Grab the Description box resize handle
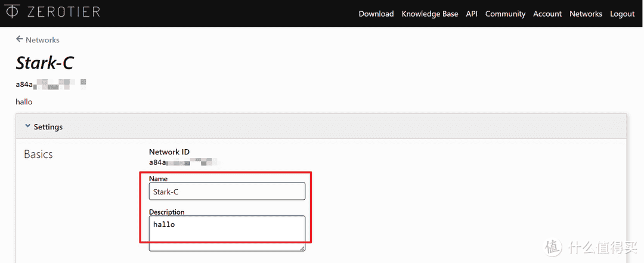Screen dimensions: 644x263 coord(302,247)
